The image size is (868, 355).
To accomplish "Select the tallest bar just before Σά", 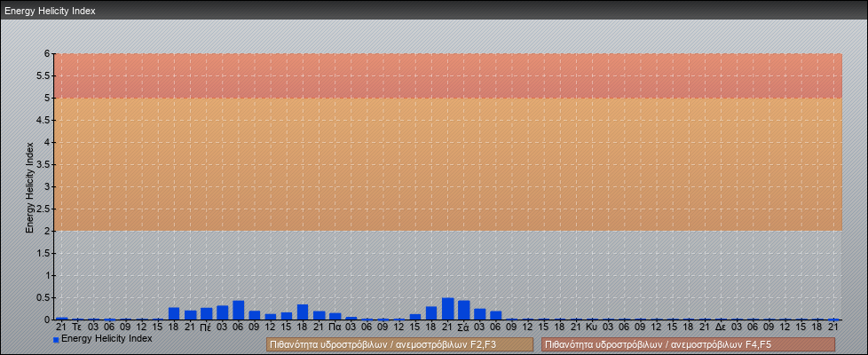I will click(x=448, y=309).
